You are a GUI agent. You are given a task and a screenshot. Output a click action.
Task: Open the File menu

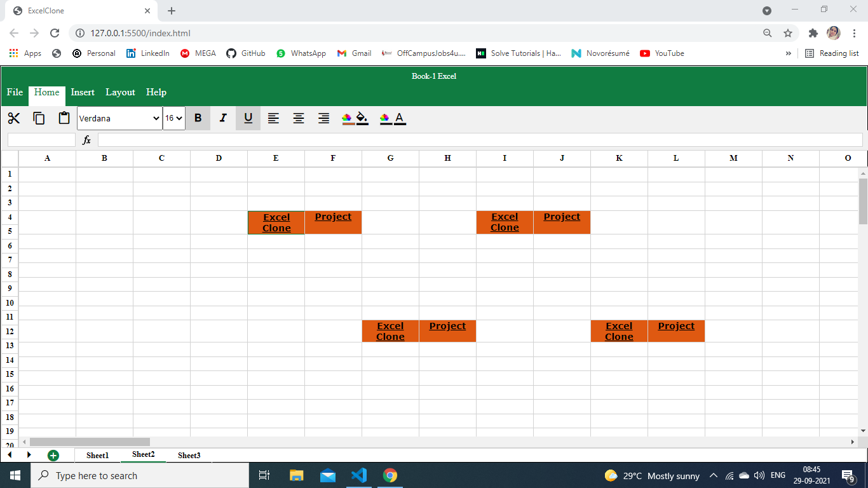pyautogui.click(x=15, y=92)
